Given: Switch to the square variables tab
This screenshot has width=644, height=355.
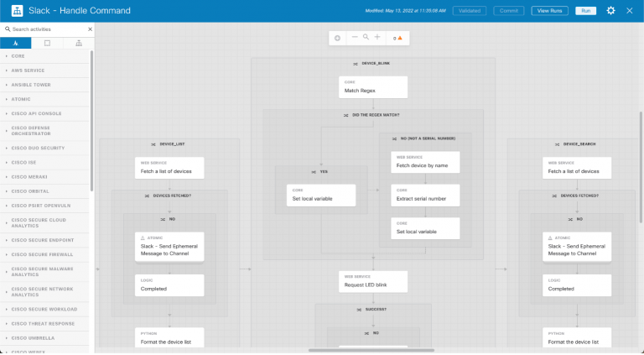Looking at the screenshot, I should [47, 43].
